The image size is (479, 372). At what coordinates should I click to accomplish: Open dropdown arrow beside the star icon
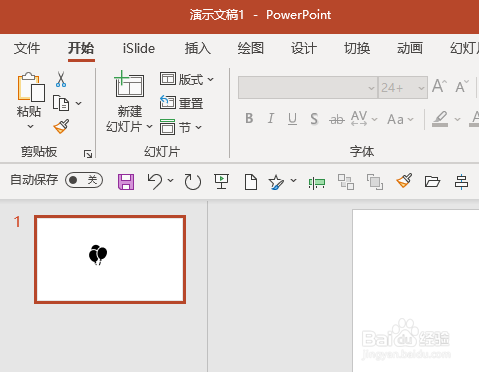[x=293, y=180]
